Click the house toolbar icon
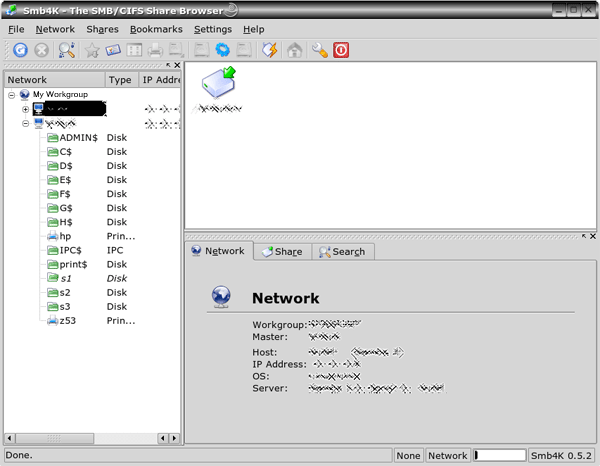The height and width of the screenshot is (466, 600). click(295, 50)
